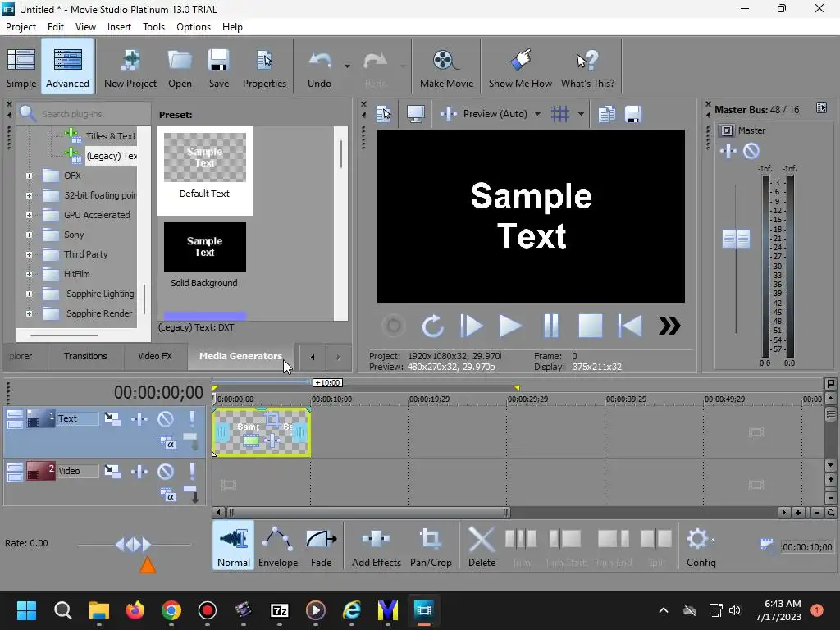This screenshot has height=630, width=840.
Task: Click the preview on external monitor icon
Action: tap(416, 114)
